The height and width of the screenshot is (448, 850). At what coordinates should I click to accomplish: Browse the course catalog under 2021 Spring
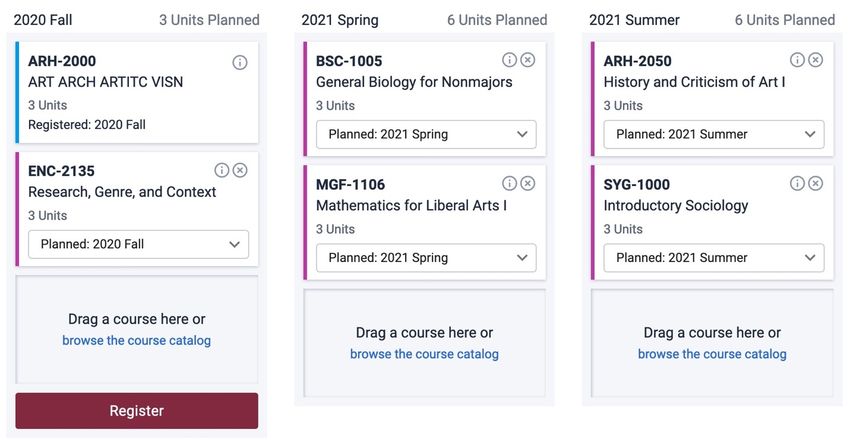pos(424,354)
